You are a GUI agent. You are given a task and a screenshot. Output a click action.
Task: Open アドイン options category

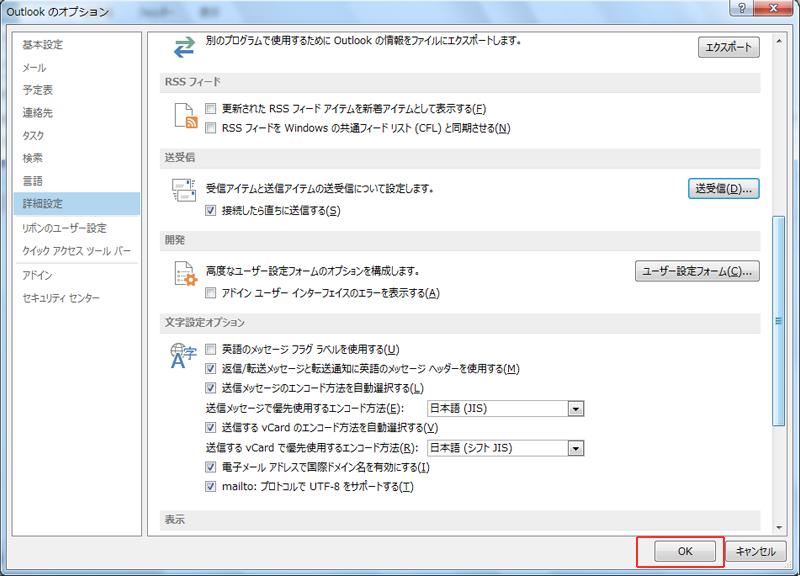pyautogui.click(x=77, y=276)
